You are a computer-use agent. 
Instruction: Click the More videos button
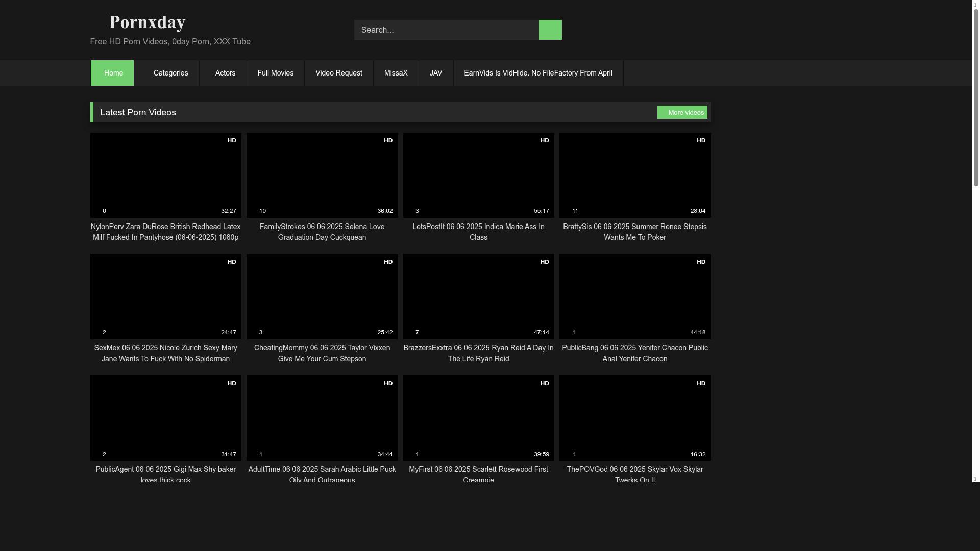[682, 112]
